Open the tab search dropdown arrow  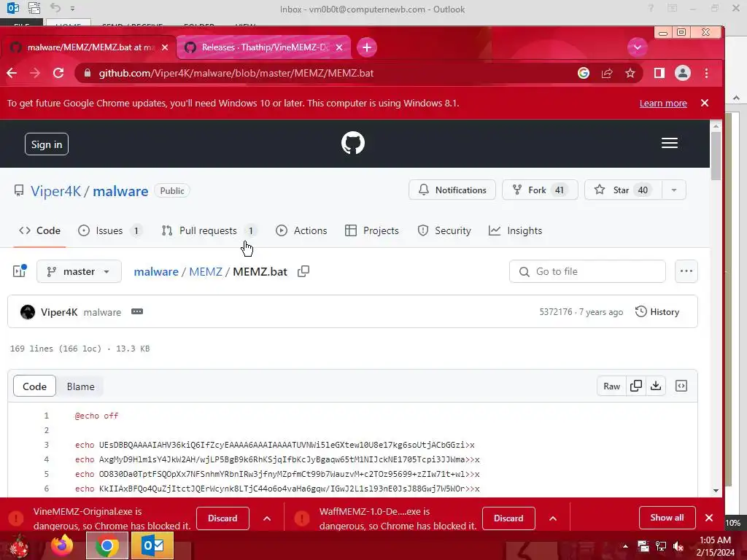(638, 47)
